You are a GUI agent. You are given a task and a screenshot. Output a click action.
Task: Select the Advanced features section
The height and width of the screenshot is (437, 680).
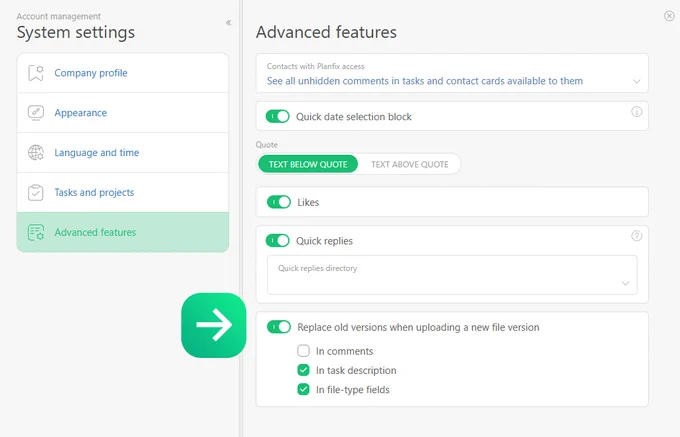(x=123, y=232)
